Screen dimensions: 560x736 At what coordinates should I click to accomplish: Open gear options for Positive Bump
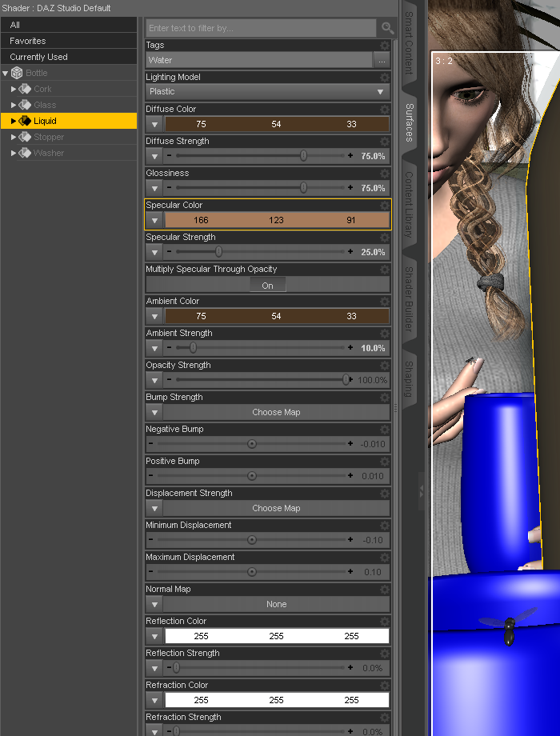pyautogui.click(x=385, y=461)
